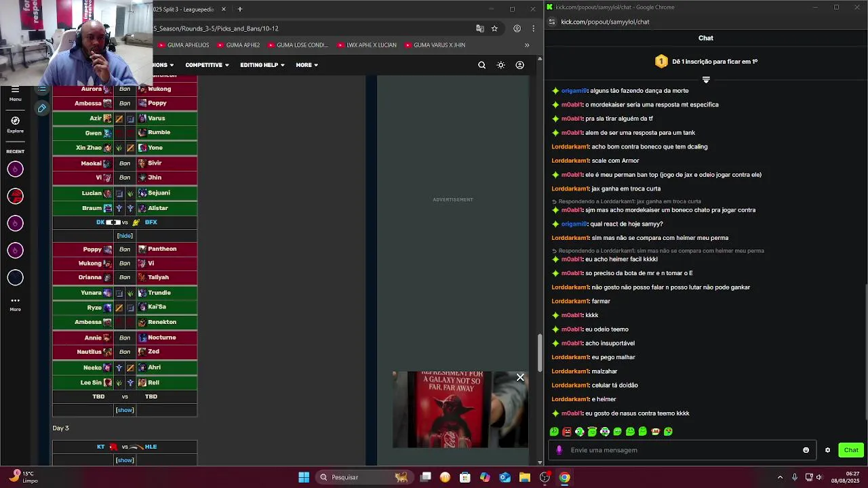Screen dimensions: 868x488
Task: Click the BFX team link
Action: [x=151, y=222]
